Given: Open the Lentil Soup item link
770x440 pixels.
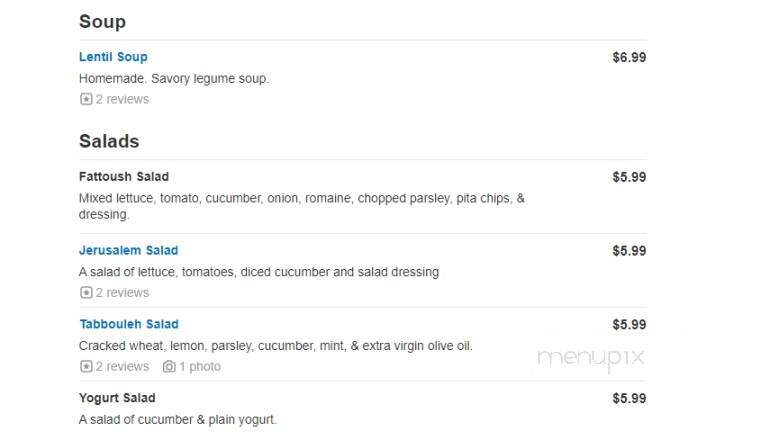Looking at the screenshot, I should tap(113, 57).
